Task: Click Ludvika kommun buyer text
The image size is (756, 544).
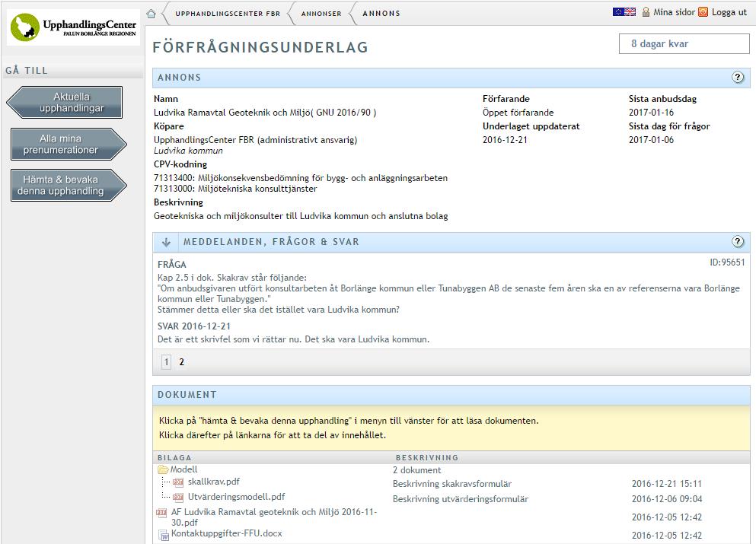Action: [x=188, y=151]
